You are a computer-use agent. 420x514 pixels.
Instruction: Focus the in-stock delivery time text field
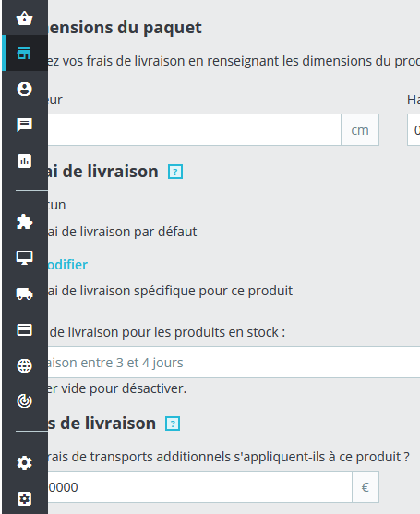tap(233, 363)
